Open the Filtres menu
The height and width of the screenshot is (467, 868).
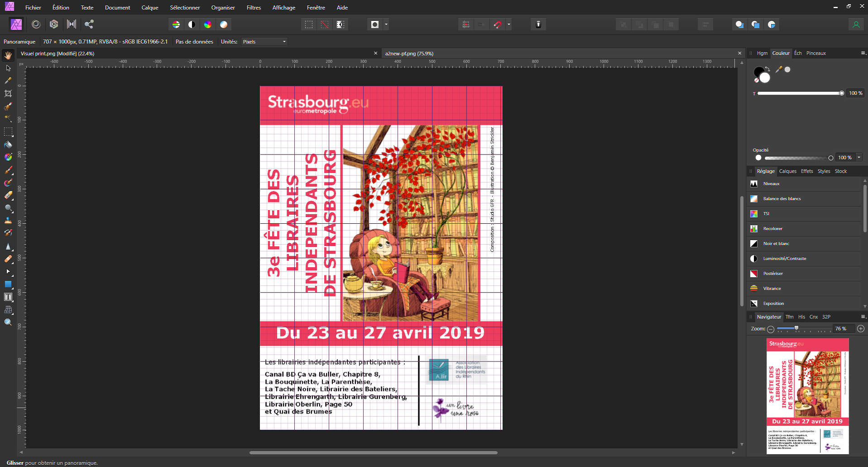coord(254,8)
